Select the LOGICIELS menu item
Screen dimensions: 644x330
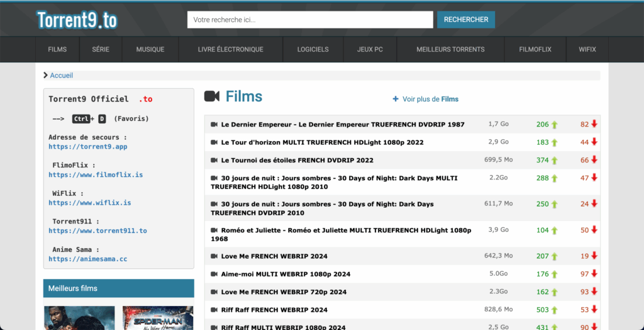(313, 49)
